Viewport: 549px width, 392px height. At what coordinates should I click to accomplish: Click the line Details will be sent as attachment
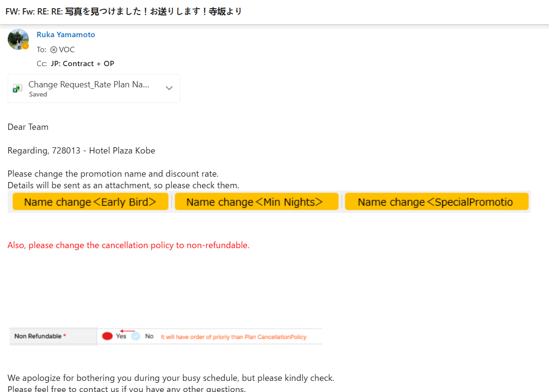123,185
